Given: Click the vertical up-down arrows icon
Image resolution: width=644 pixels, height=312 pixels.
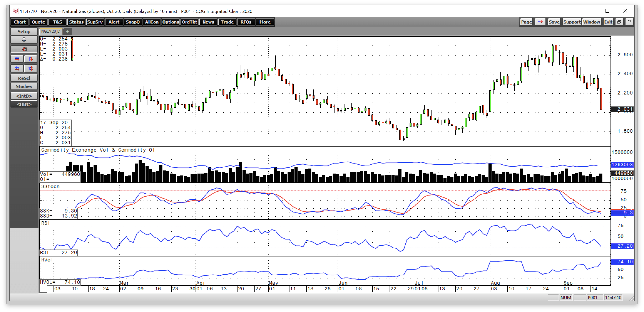Looking at the screenshot, I should click(30, 59).
